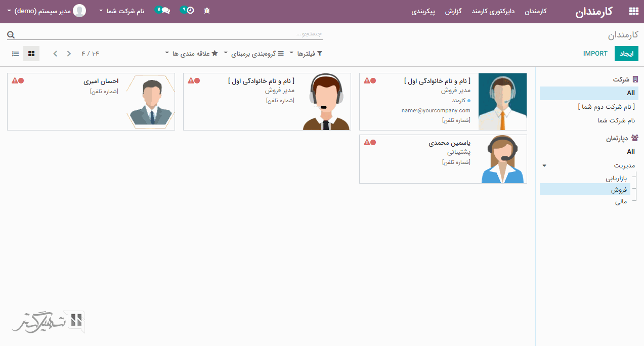Open the apps grid menu icon
Screen dimensions: 644x346
tap(633, 11)
